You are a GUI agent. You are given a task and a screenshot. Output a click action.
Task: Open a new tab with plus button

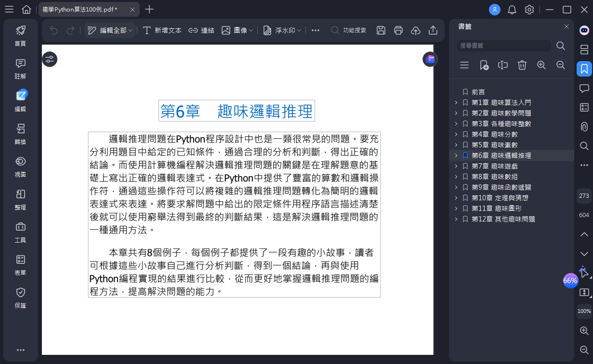tap(149, 9)
